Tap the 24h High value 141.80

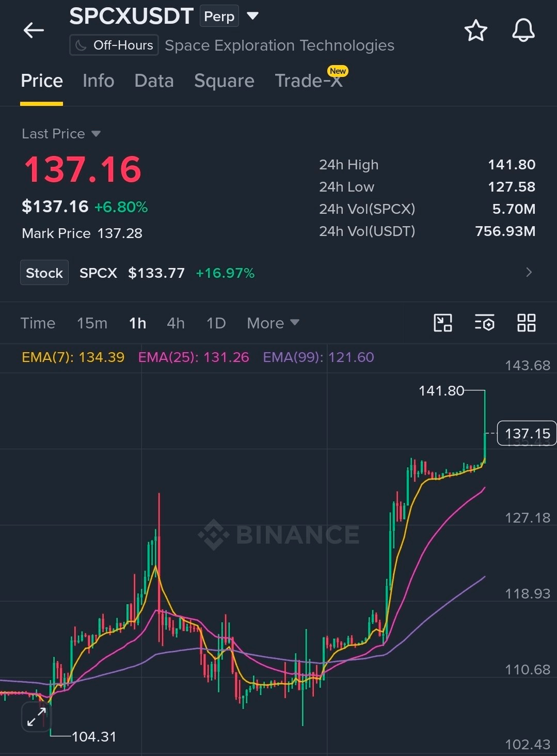point(512,165)
